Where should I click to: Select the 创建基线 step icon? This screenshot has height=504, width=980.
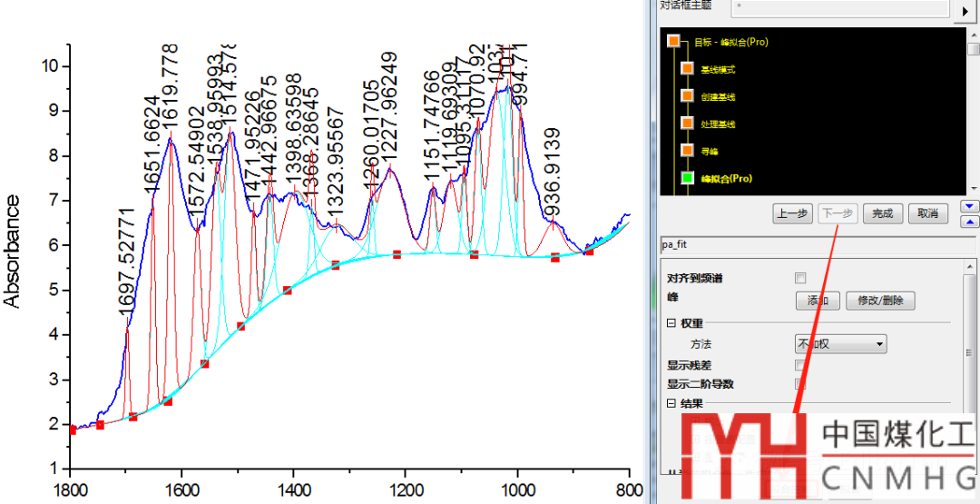tap(688, 96)
